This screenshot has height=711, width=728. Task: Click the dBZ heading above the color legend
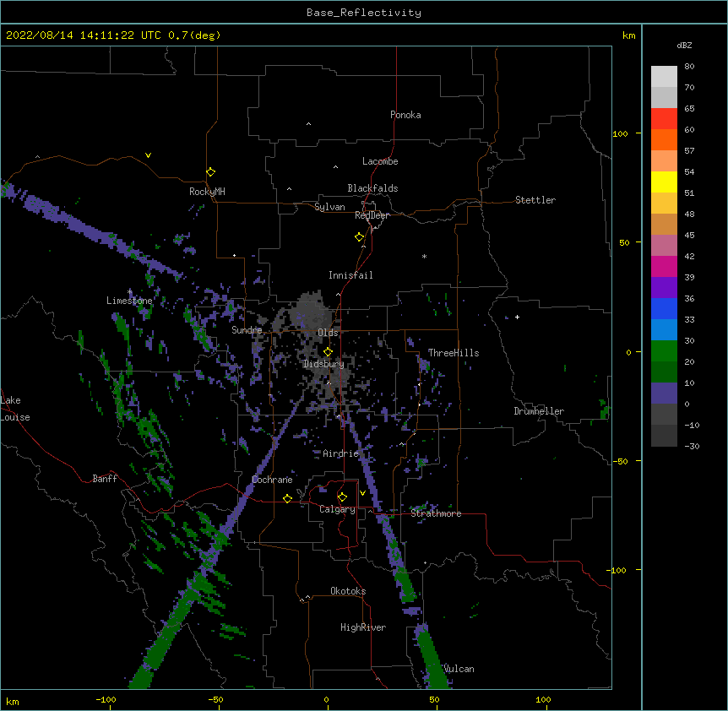tap(684, 45)
